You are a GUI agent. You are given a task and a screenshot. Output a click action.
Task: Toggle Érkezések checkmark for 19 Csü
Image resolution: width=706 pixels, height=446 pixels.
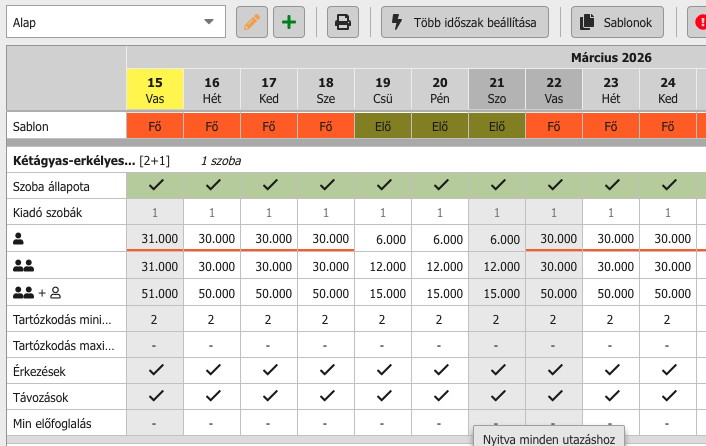pyautogui.click(x=383, y=370)
